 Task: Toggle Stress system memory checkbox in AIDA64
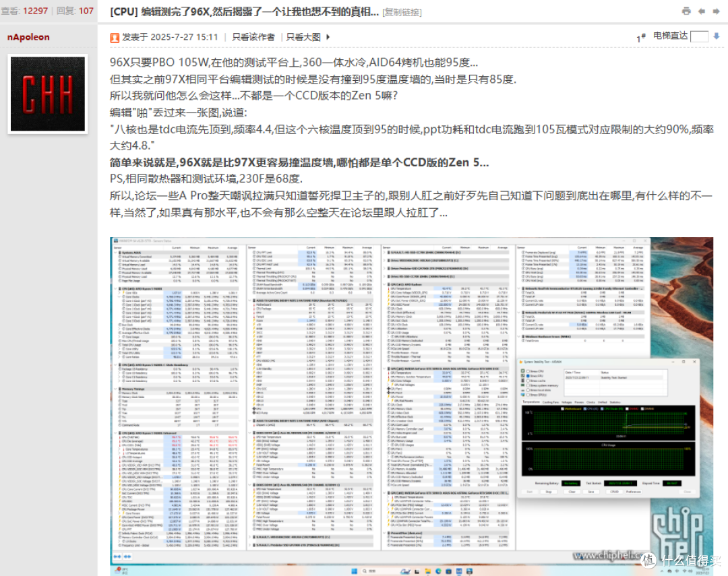(528, 385)
